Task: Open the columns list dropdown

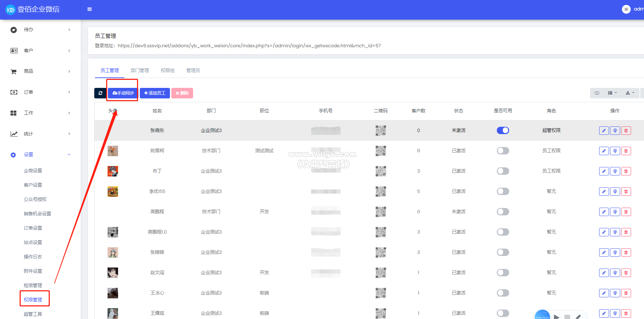Action: click(x=612, y=93)
